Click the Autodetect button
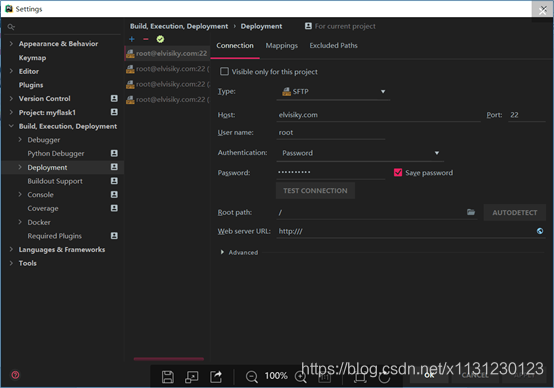554x388 pixels. [514, 213]
